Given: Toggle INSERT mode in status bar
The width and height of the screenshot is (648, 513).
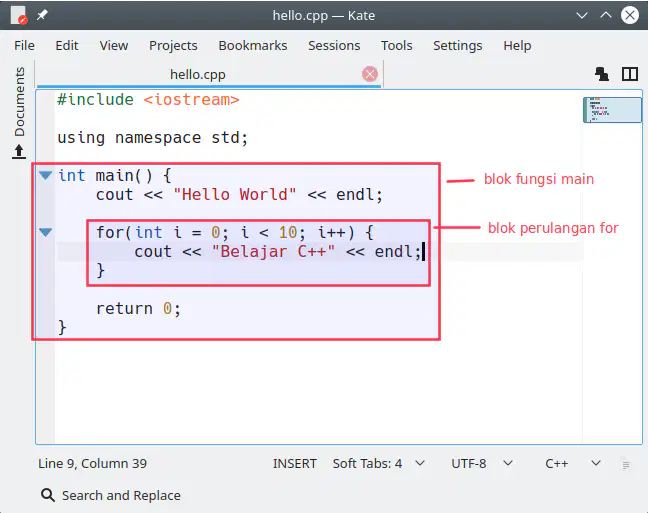Looking at the screenshot, I should point(295,463).
